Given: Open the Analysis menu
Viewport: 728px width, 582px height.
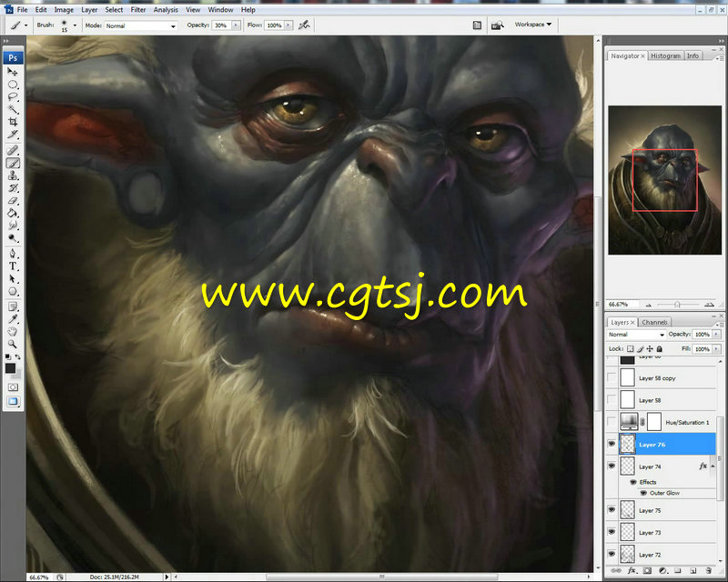Looking at the screenshot, I should click(x=166, y=10).
